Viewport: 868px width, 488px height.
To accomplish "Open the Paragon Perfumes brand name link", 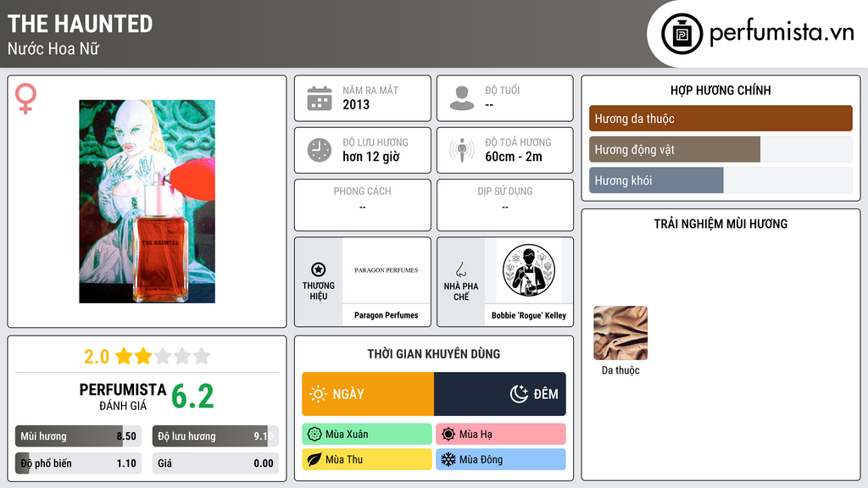I will (x=387, y=315).
